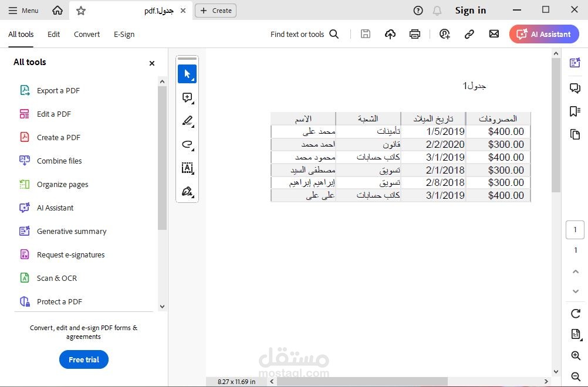This screenshot has width=588, height=387.
Task: Open the page display fit options icon
Action: tap(576, 334)
